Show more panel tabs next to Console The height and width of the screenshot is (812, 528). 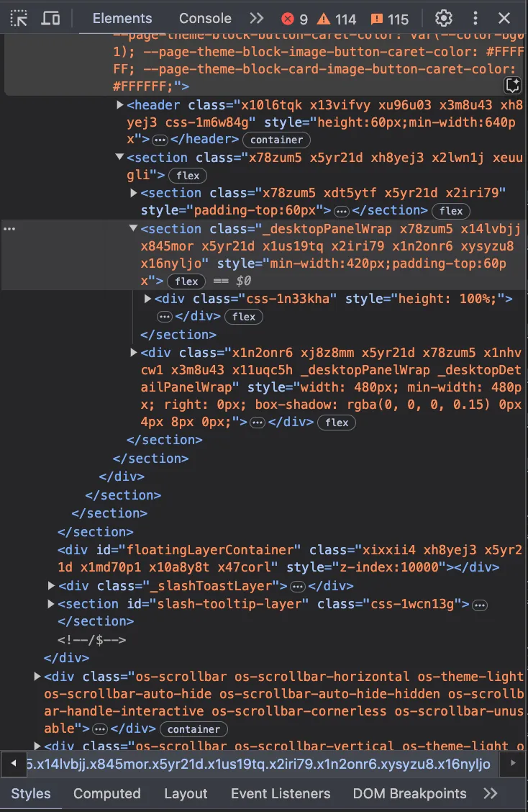pyautogui.click(x=256, y=19)
